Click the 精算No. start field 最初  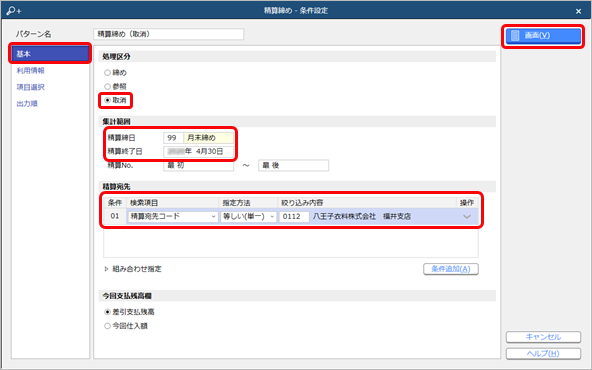click(x=199, y=165)
